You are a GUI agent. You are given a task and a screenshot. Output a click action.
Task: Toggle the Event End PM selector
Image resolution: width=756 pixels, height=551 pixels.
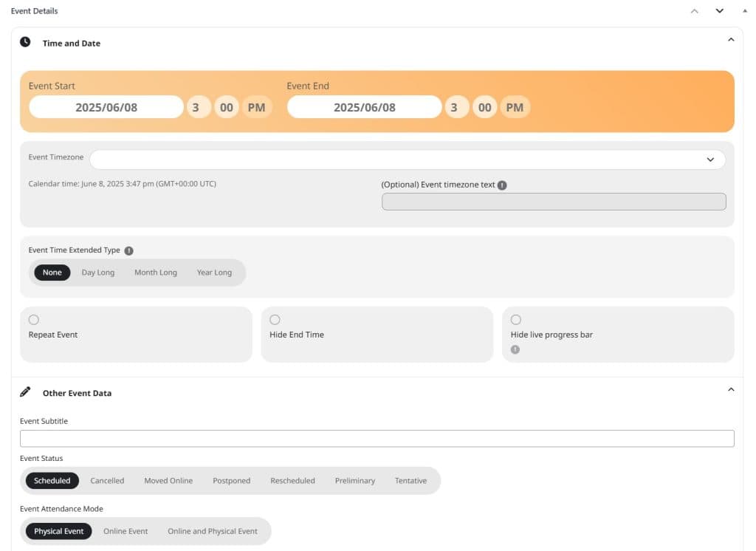[x=515, y=107]
